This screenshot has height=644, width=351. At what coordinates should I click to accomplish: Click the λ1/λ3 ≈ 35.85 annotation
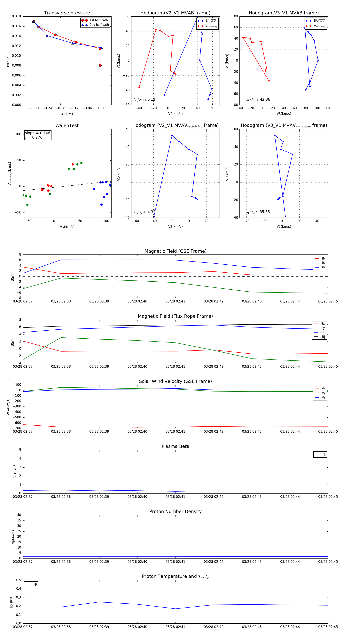258,212
